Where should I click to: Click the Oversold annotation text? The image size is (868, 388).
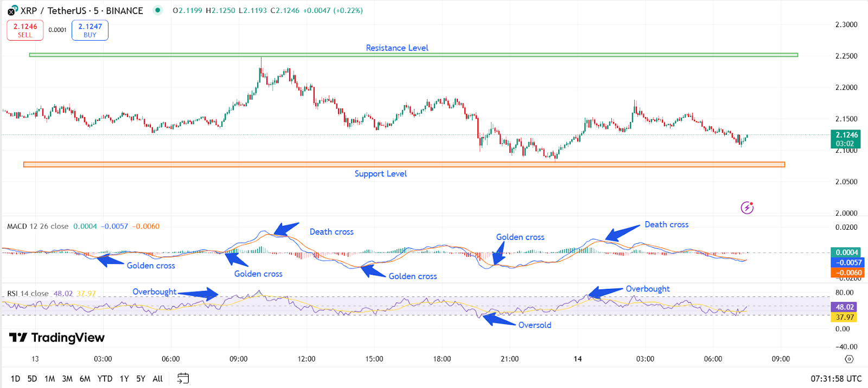[x=535, y=325]
